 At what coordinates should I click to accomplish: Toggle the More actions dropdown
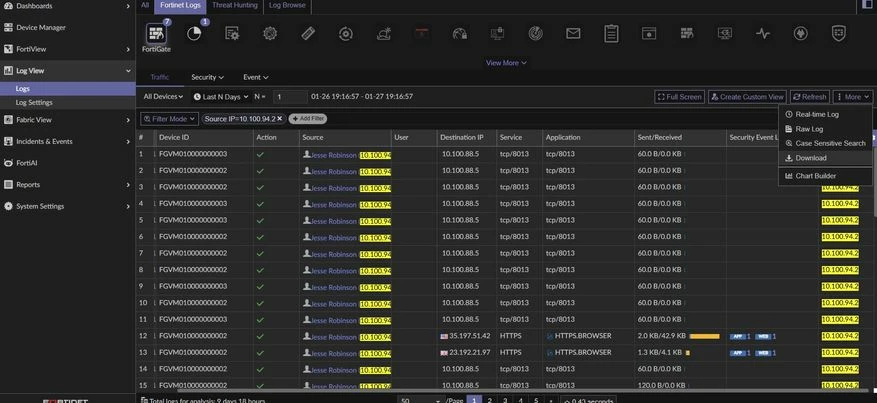tap(852, 97)
